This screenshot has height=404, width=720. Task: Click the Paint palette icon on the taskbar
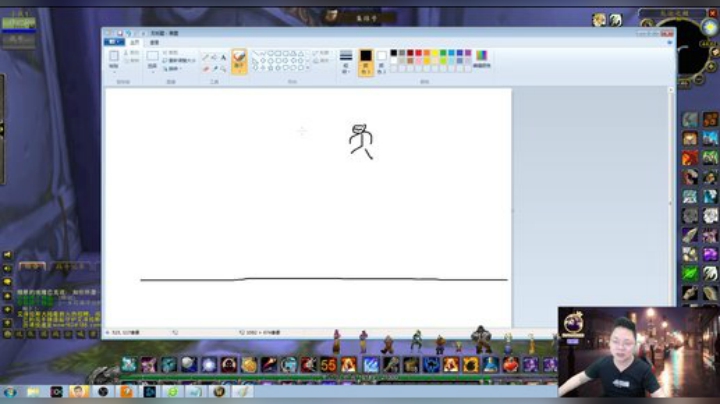(x=242, y=392)
